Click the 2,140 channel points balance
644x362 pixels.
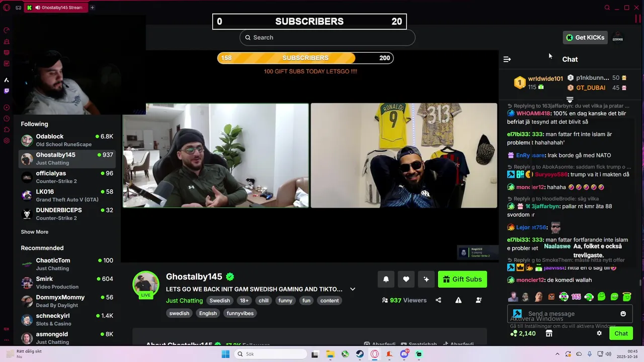[523, 333]
